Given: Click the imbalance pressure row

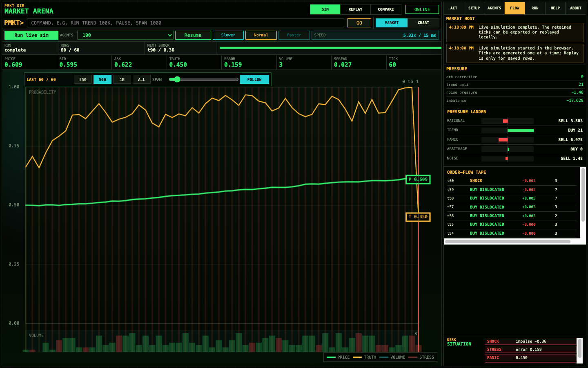Looking at the screenshot, I should [x=515, y=101].
